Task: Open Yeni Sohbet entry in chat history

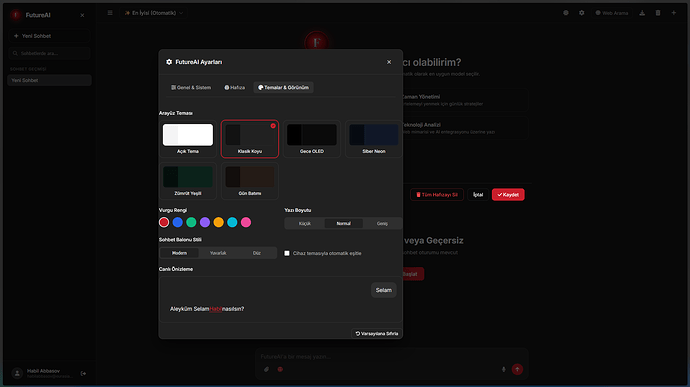Action: click(49, 81)
